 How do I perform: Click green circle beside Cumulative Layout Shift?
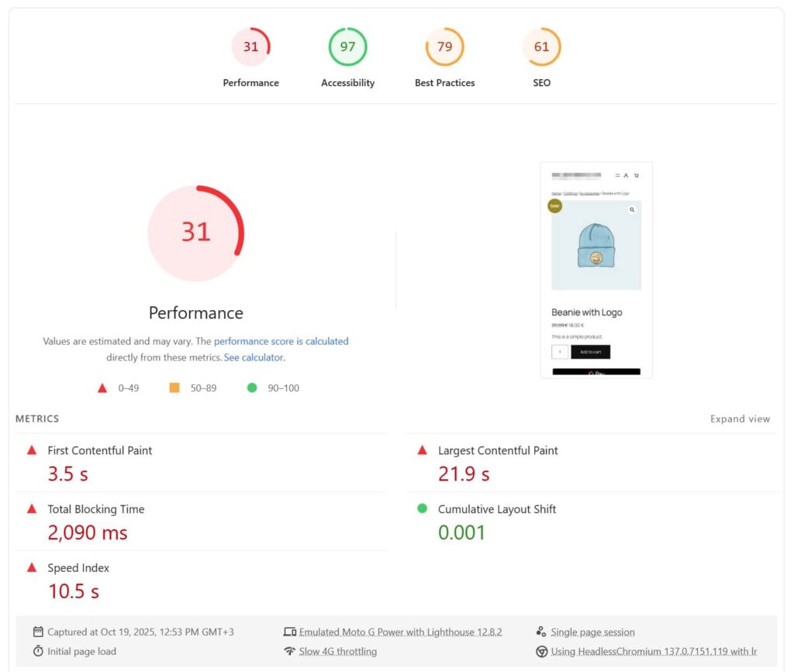point(423,509)
